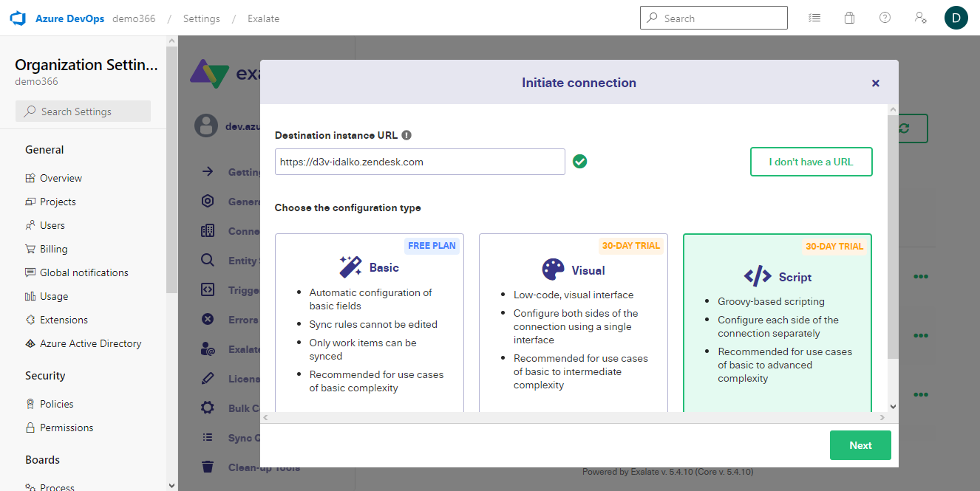Image resolution: width=980 pixels, height=491 pixels.
Task: Click the Next button
Action: point(860,445)
